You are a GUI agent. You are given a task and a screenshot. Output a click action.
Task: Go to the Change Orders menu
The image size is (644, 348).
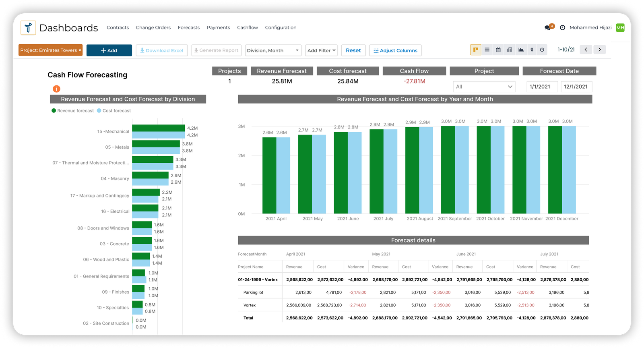click(x=153, y=28)
